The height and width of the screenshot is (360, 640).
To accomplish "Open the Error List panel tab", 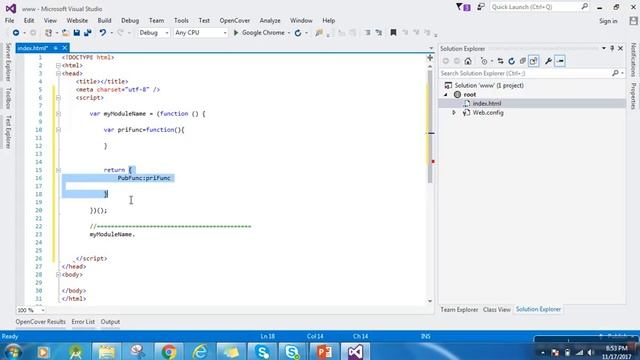I will coord(83,322).
